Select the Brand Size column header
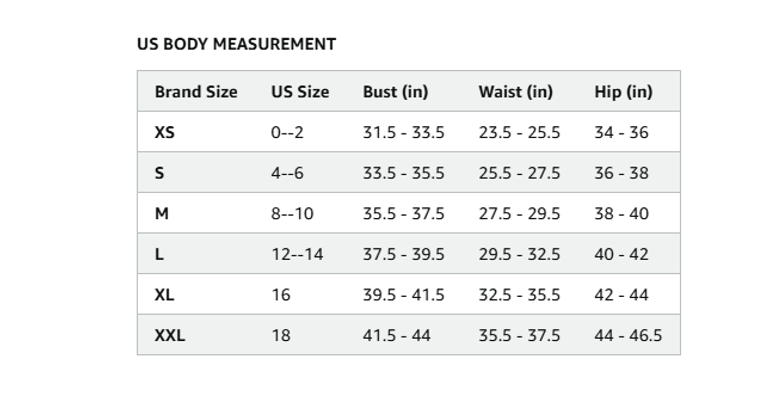This screenshot has height=397, width=775. [x=196, y=91]
